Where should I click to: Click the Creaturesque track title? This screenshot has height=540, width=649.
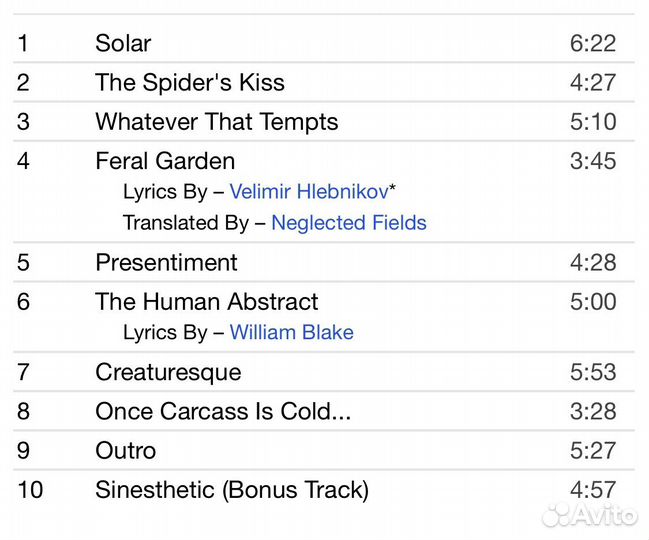(168, 372)
